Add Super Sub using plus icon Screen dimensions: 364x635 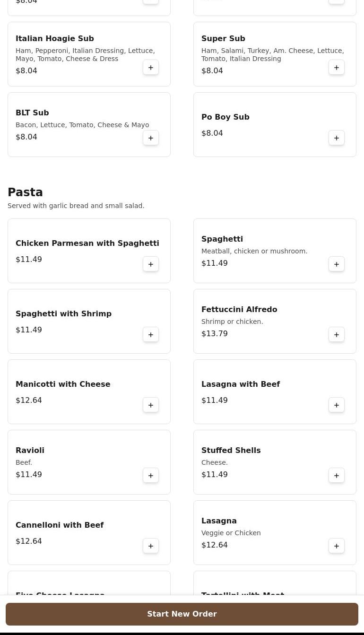pos(337,68)
